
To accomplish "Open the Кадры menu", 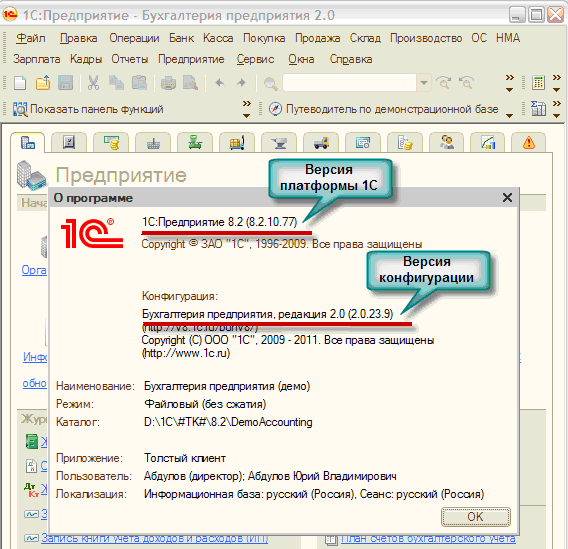I will [x=86, y=59].
